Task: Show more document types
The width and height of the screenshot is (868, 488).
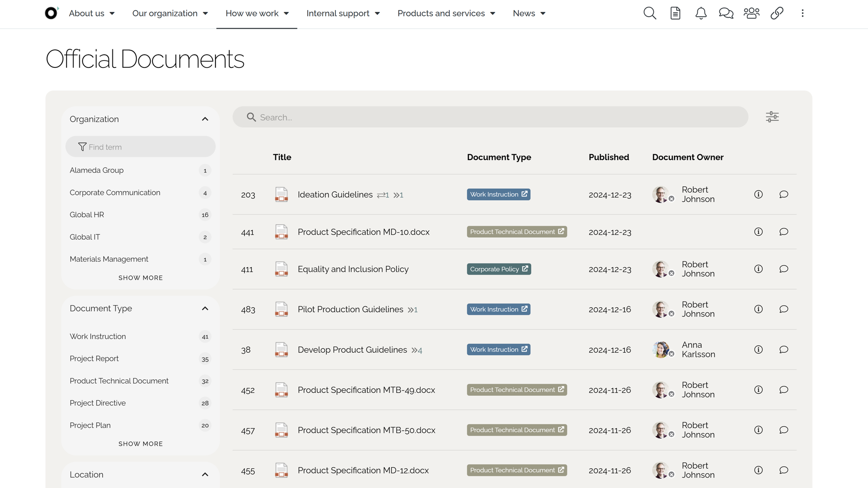Action: click(x=141, y=444)
